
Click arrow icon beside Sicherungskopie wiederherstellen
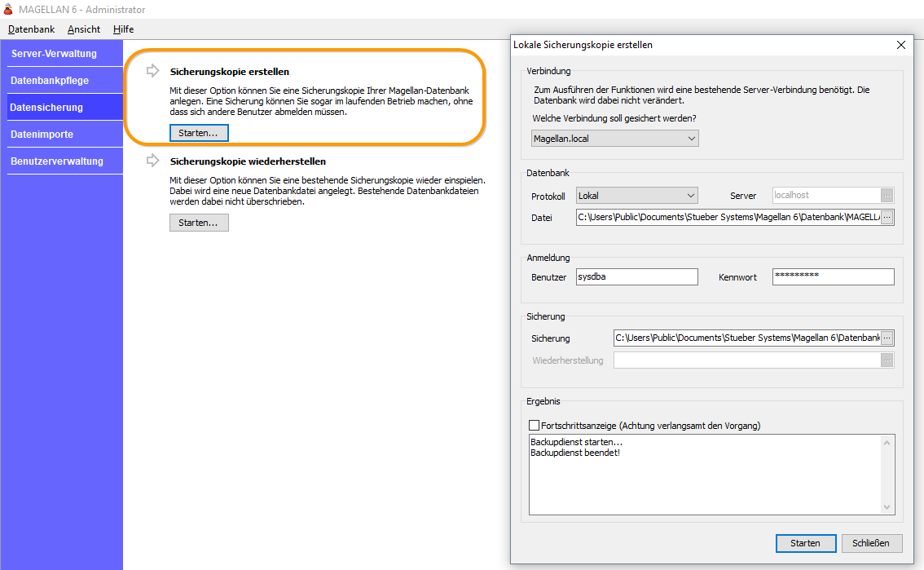pos(152,161)
